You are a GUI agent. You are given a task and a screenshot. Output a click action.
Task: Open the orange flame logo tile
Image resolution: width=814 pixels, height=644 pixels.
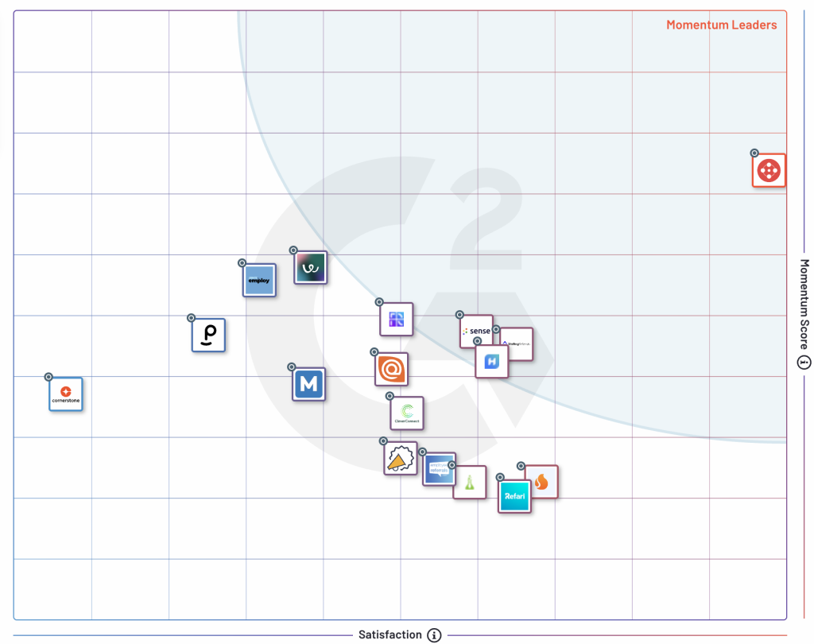click(x=544, y=482)
